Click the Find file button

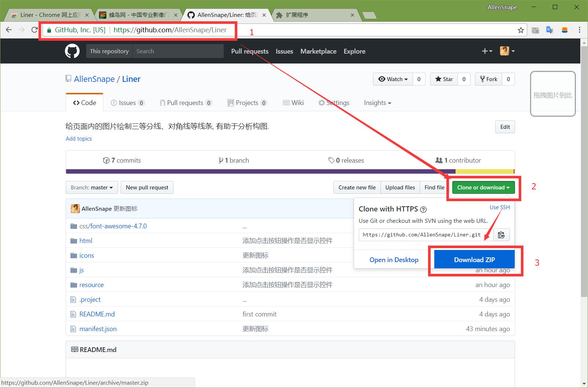434,188
